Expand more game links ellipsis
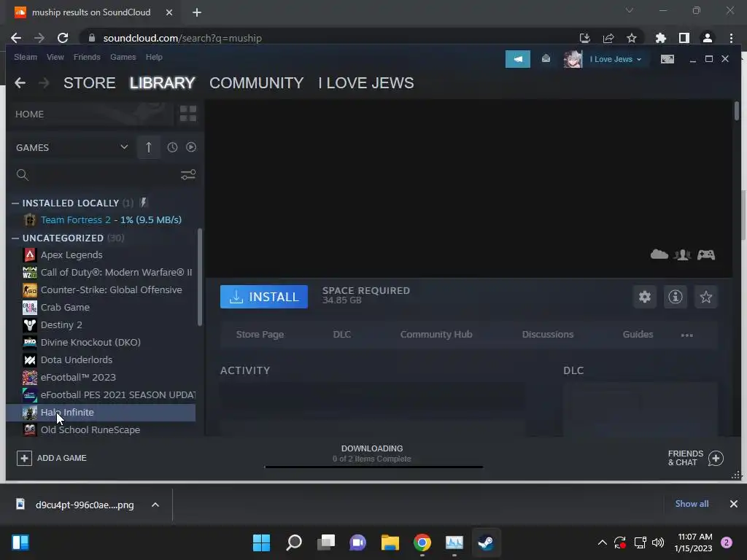 pyautogui.click(x=686, y=335)
